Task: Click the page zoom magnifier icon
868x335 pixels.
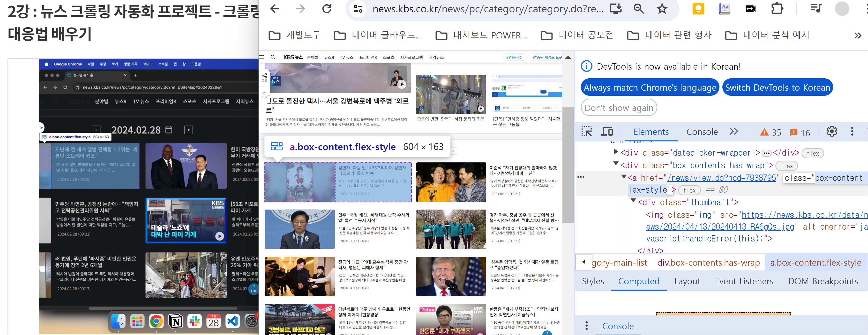Action: (x=638, y=9)
